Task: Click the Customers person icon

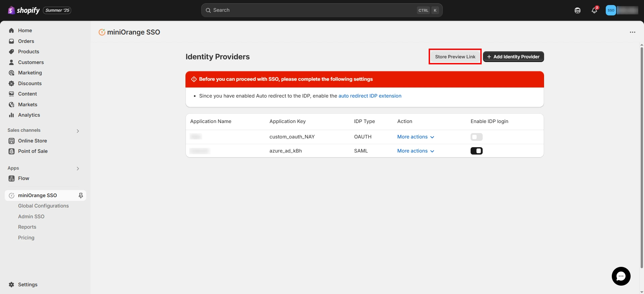Action: pos(11,62)
